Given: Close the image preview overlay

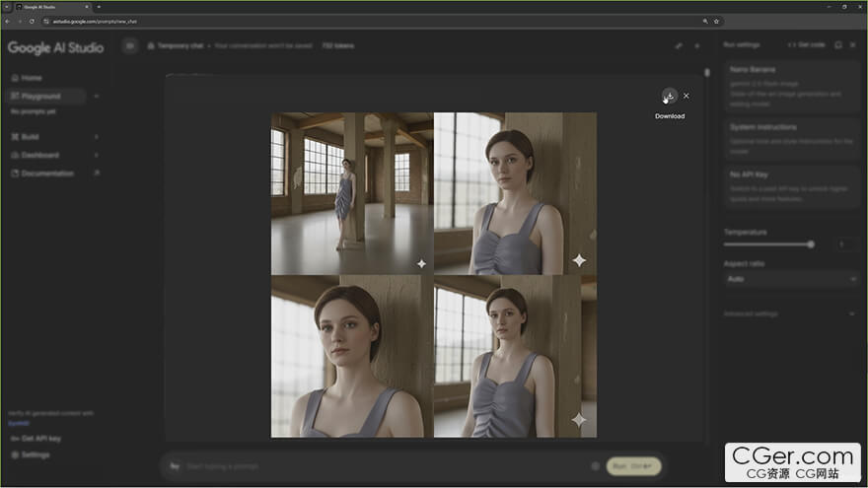Looking at the screenshot, I should tap(687, 96).
